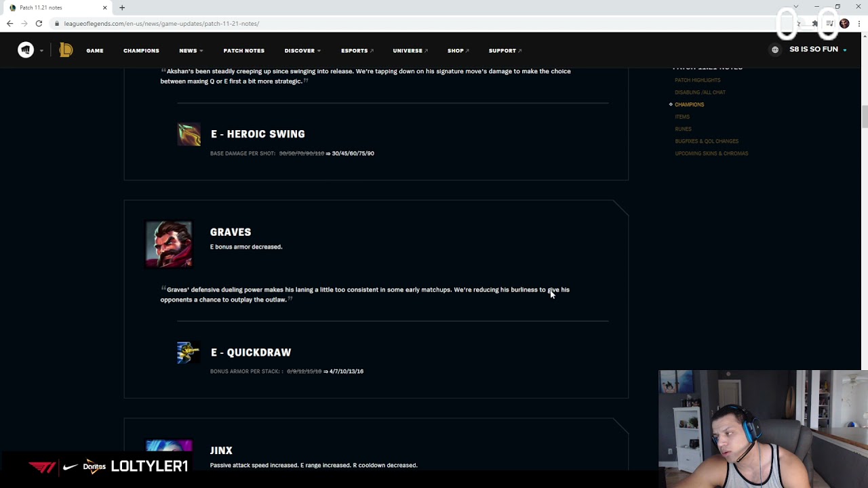Jump to Disabling /All Chat section

coord(700,92)
